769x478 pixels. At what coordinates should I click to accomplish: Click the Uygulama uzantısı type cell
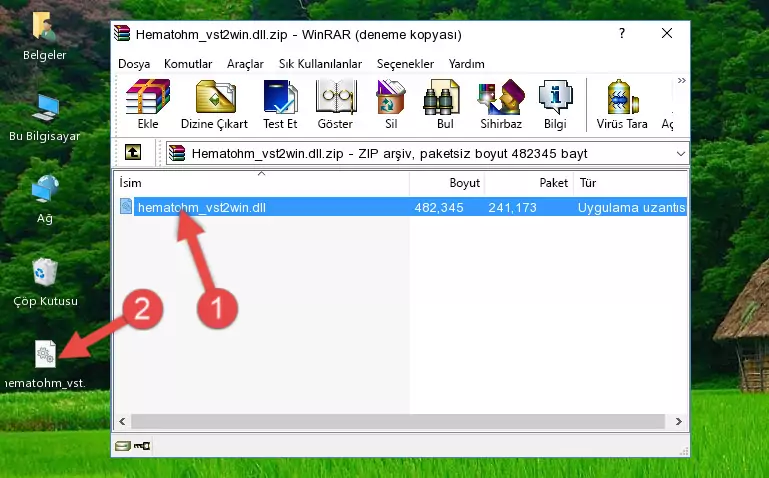[631, 207]
